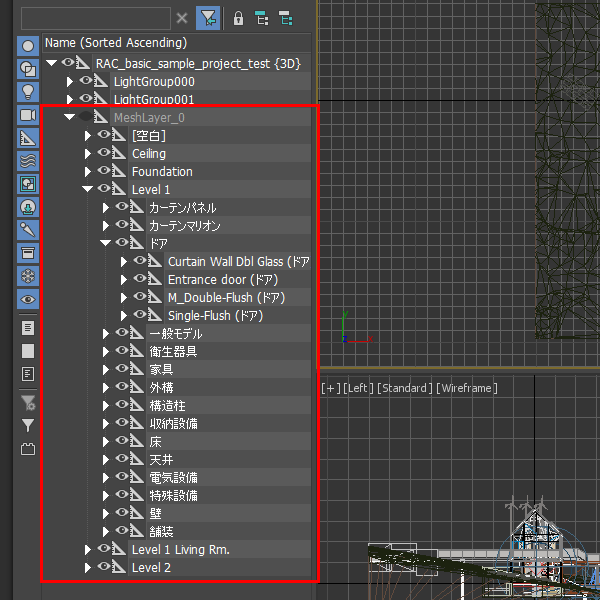The width and height of the screenshot is (600, 600).
Task: Toggle Display Shapes filter icon
Action: click(28, 69)
